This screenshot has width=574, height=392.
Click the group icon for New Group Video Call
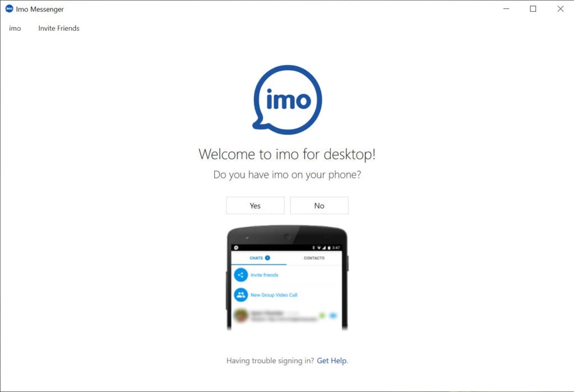point(241,294)
